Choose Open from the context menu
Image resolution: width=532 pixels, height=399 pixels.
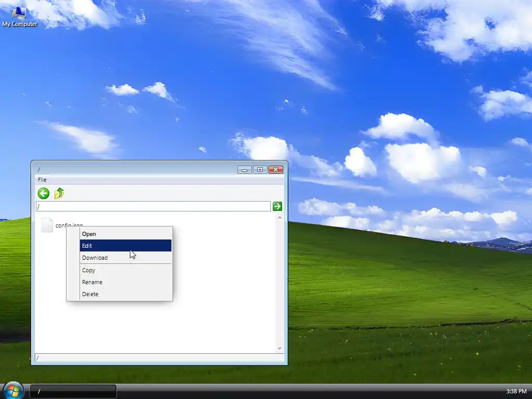click(x=126, y=234)
